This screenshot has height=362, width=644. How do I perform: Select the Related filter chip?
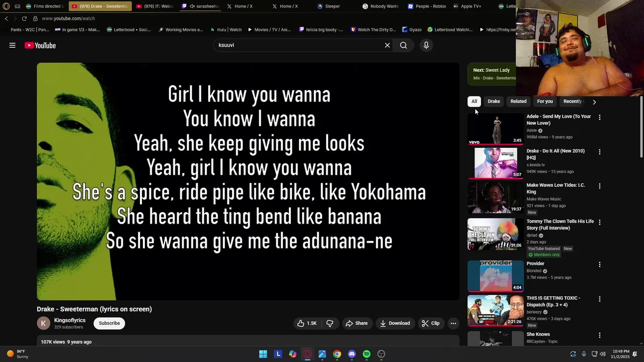518,102
